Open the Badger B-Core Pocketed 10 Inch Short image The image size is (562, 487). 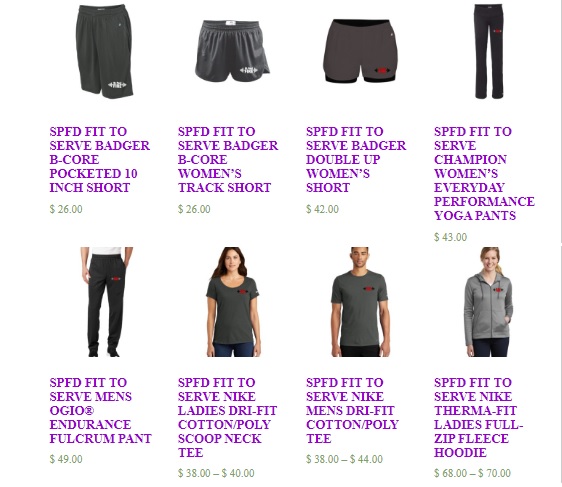(x=105, y=51)
